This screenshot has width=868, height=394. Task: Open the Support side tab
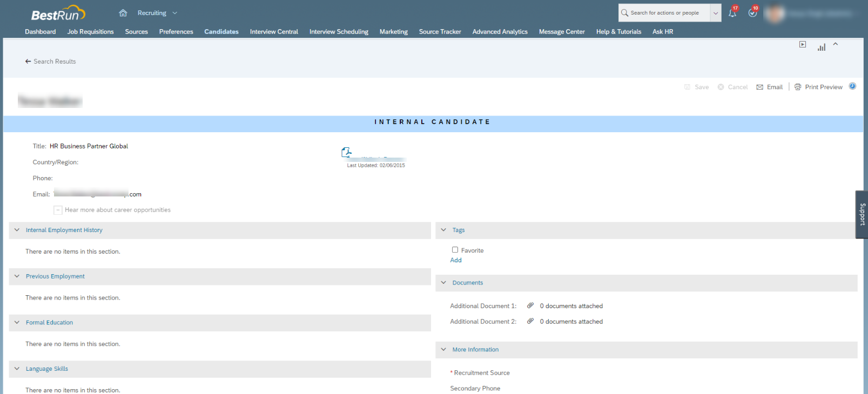pos(862,214)
